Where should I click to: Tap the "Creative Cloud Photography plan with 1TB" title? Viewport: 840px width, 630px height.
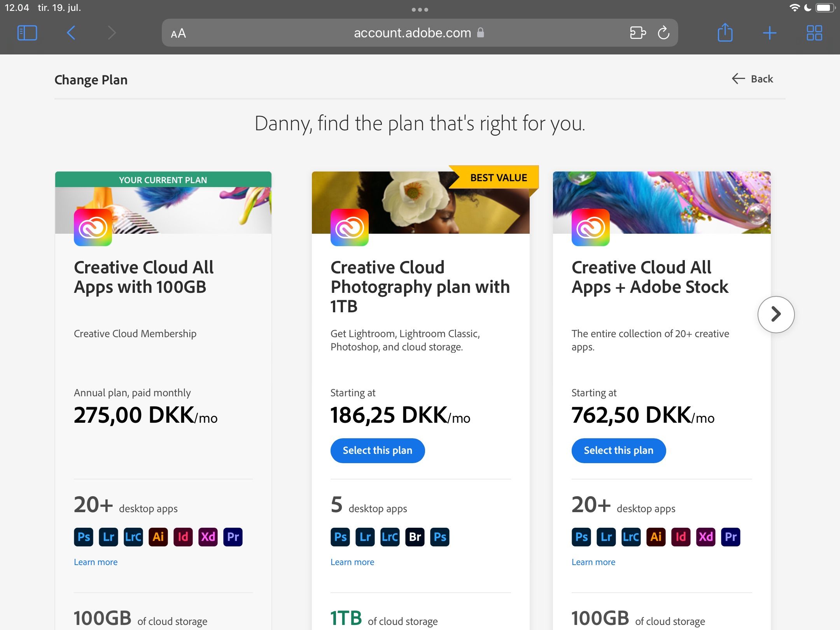coord(420,287)
